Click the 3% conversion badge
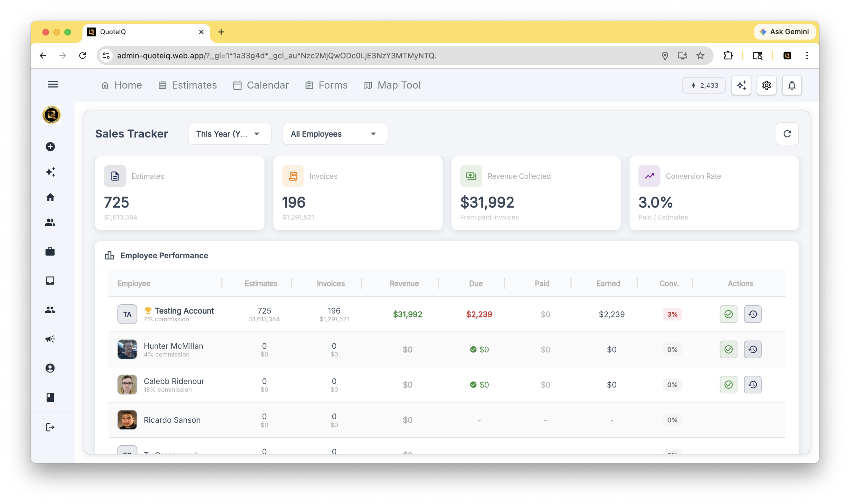 point(672,314)
